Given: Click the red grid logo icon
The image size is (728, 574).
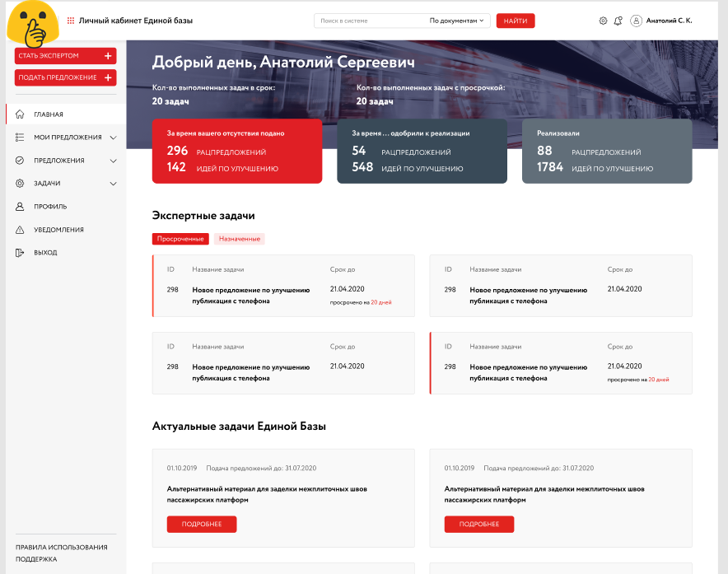Looking at the screenshot, I should pos(71,21).
